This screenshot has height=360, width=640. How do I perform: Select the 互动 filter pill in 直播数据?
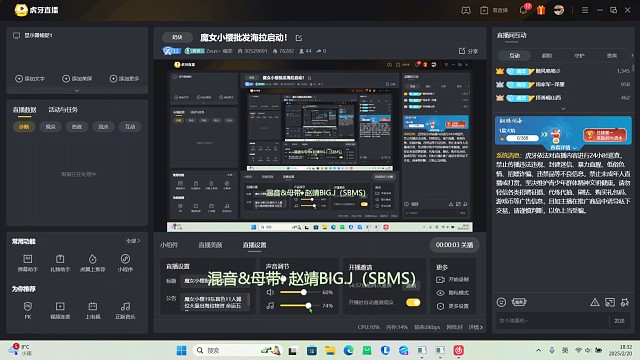(130, 127)
